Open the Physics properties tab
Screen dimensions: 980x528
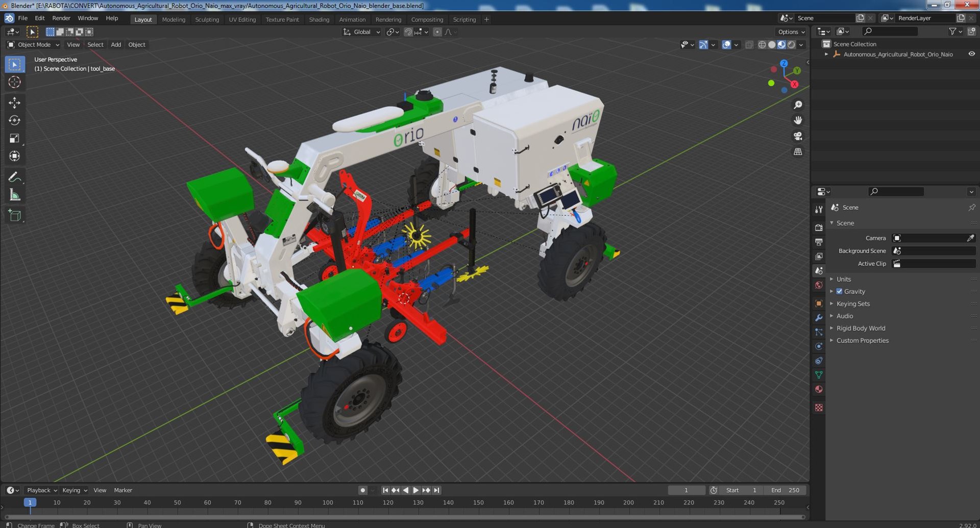pyautogui.click(x=819, y=346)
